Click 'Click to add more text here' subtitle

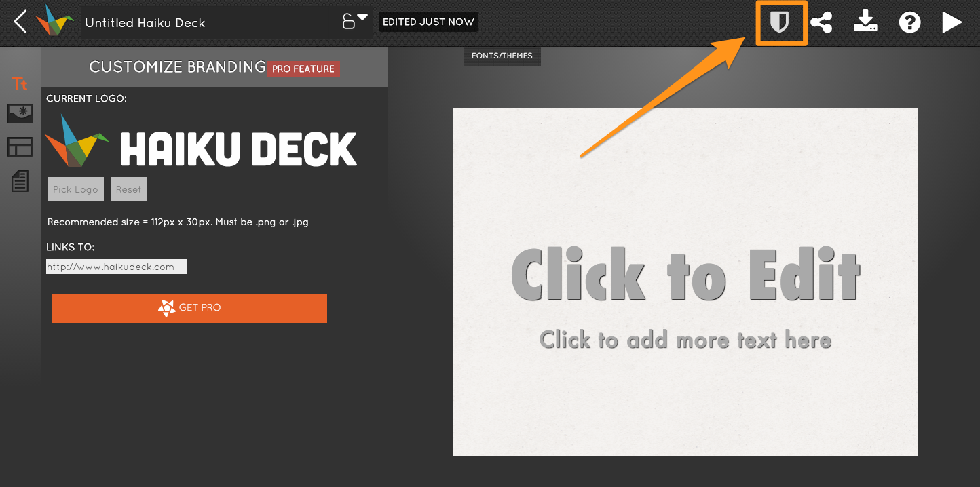tap(685, 339)
